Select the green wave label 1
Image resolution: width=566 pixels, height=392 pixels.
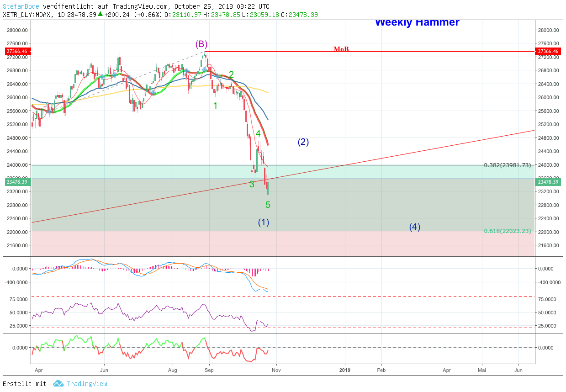coord(216,106)
